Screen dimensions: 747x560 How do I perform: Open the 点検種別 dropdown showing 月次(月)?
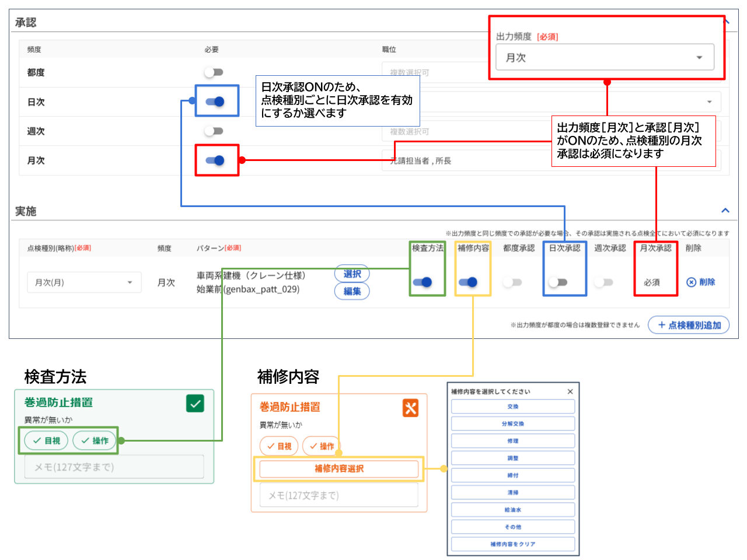(84, 282)
